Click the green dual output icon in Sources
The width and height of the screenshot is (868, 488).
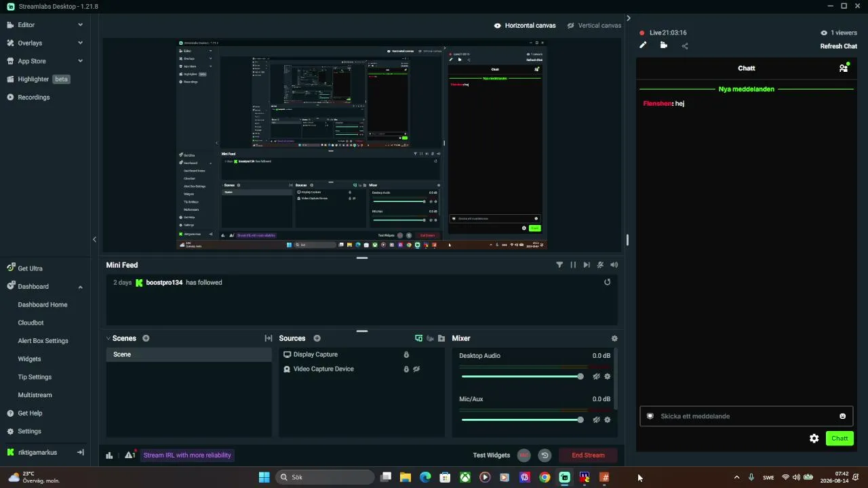pyautogui.click(x=418, y=338)
